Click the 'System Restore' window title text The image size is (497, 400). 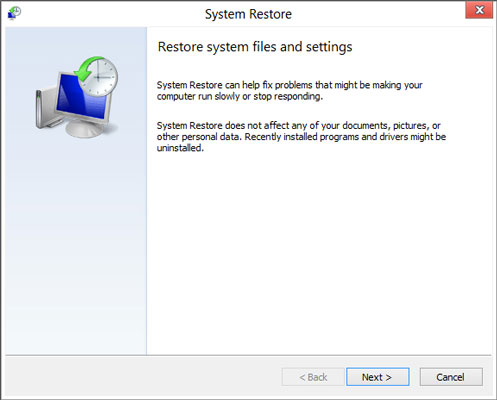point(248,14)
